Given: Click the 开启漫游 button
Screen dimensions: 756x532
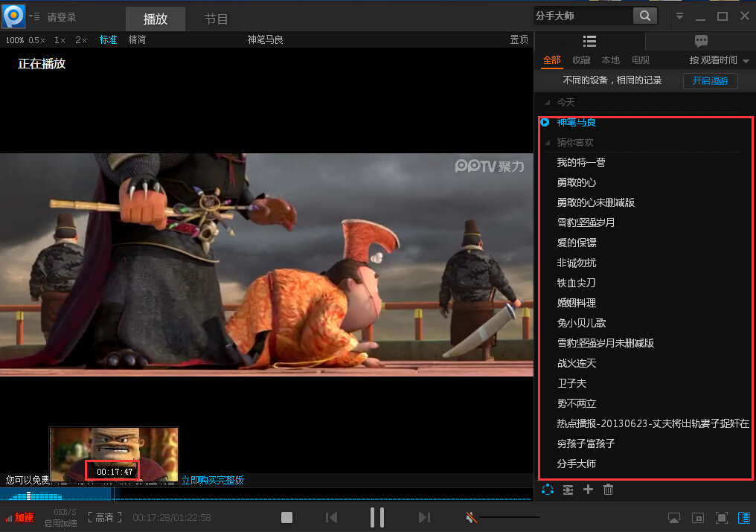Looking at the screenshot, I should coord(710,80).
